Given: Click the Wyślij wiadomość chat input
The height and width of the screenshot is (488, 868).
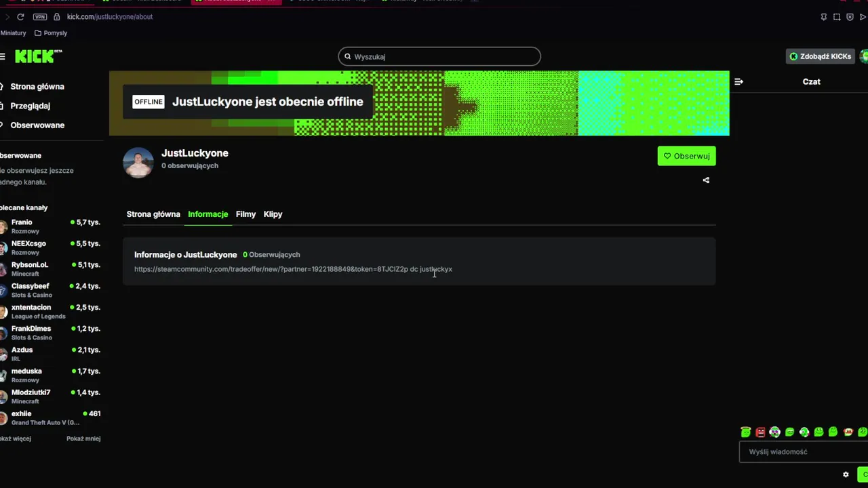Looking at the screenshot, I should (804, 452).
